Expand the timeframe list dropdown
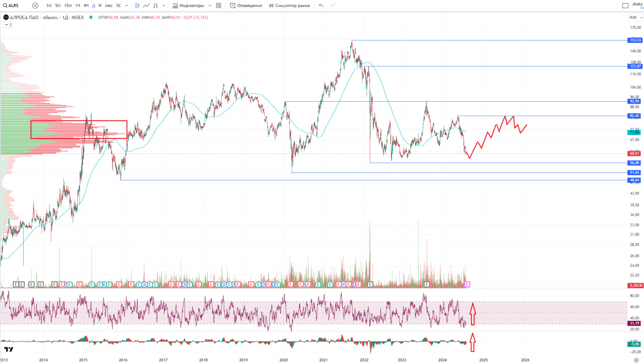Image resolution: width=644 pixels, height=364 pixels. (126, 6)
